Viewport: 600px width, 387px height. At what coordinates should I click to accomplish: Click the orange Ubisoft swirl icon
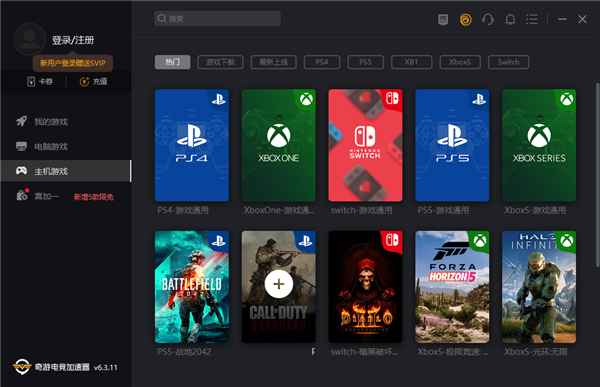(x=465, y=19)
